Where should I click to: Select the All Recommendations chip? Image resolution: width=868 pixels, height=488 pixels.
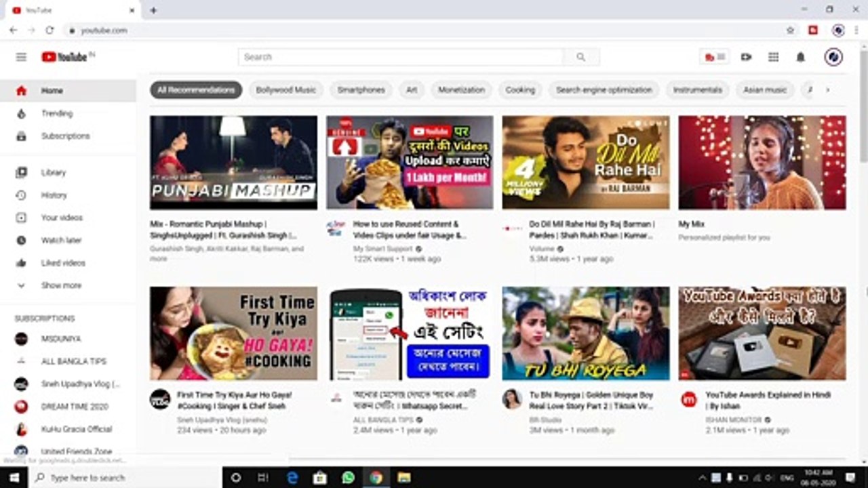click(196, 89)
